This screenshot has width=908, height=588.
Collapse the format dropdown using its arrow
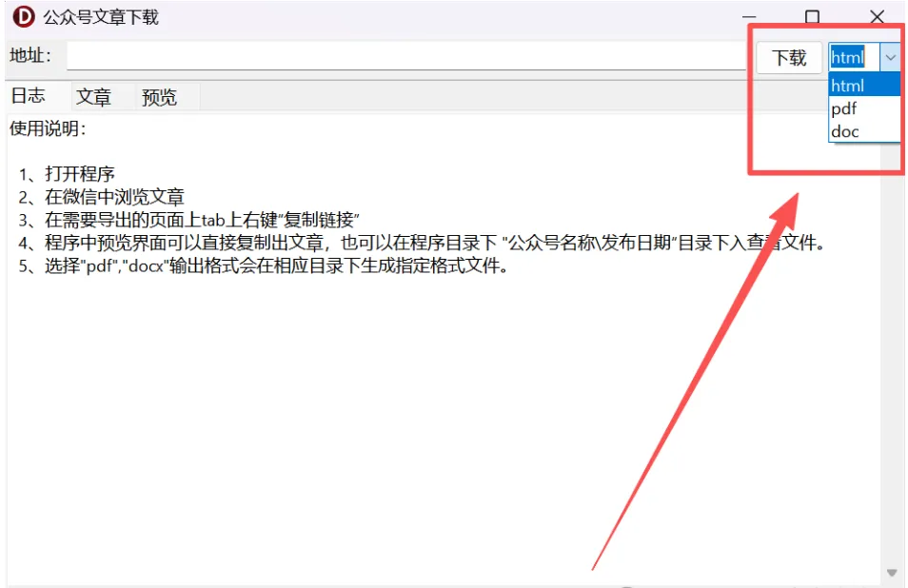point(890,58)
